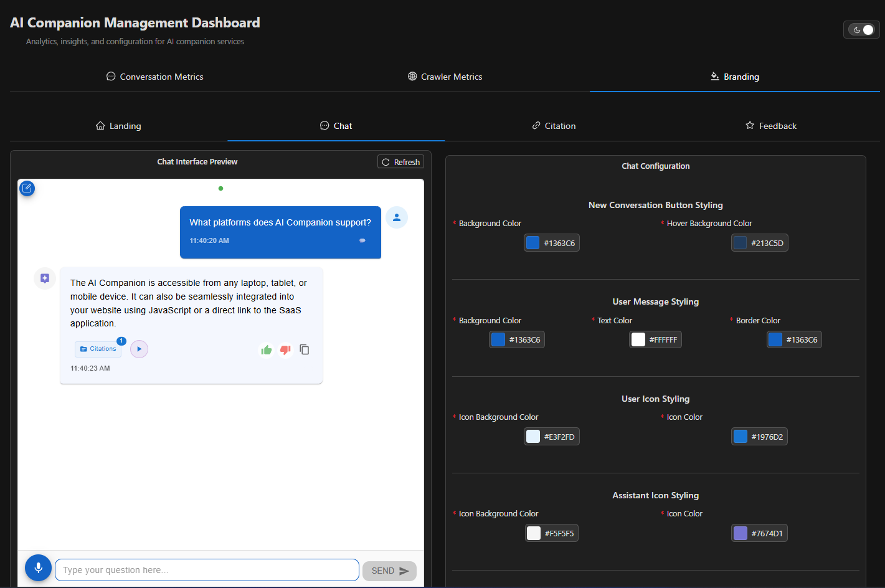
Task: Click the assistant sparkle avatar icon
Action: (x=44, y=278)
